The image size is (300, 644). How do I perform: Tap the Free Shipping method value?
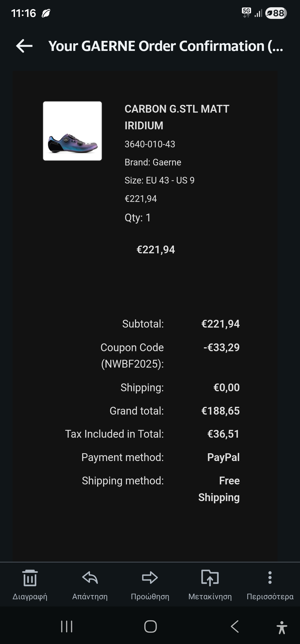219,489
